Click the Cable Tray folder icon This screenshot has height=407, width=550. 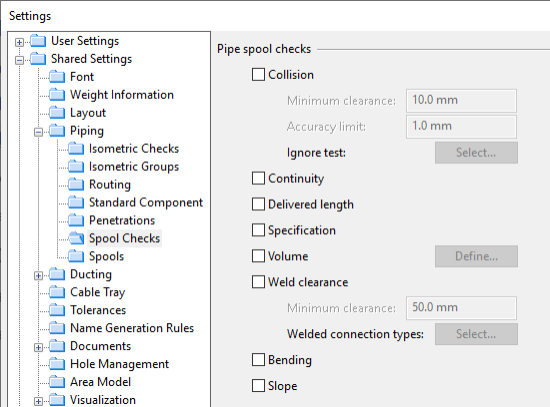(x=57, y=292)
